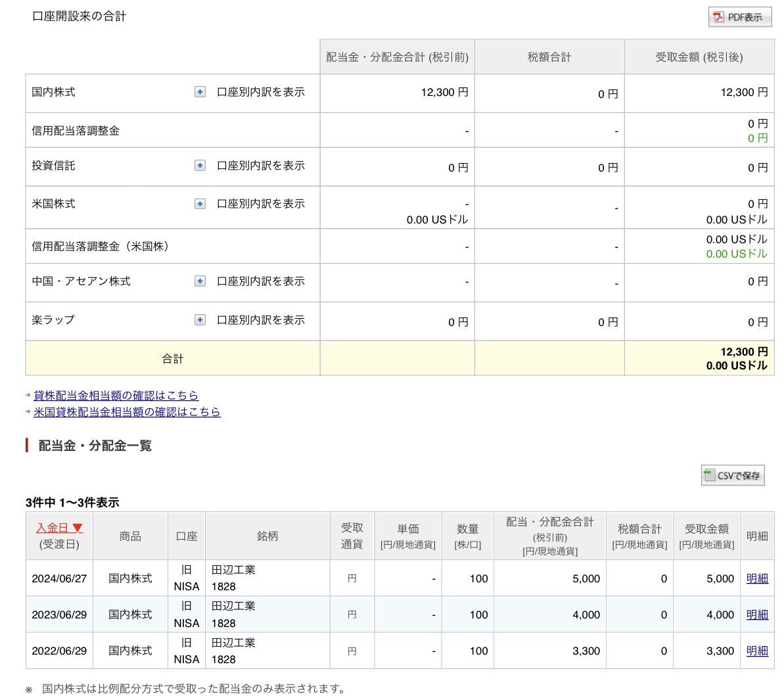Click the PDF icon in PDF表示 button
The width and height of the screenshot is (784, 698).
point(718,17)
